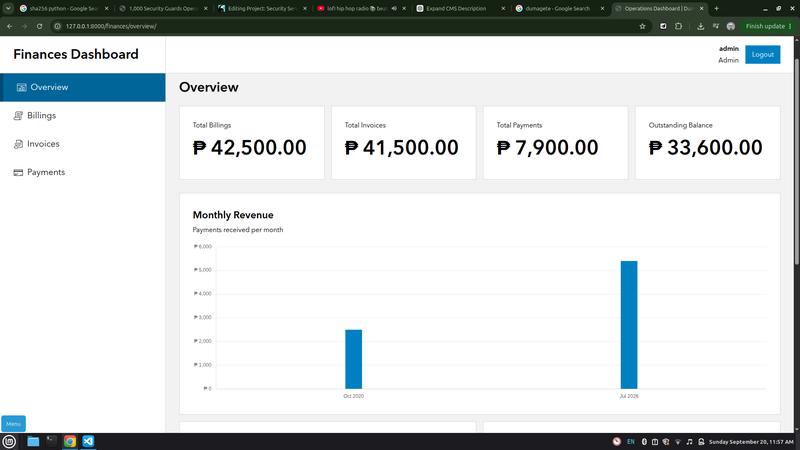Viewport: 800px width, 450px height.
Task: Open the Menu button at bottom left
Action: [x=13, y=424]
